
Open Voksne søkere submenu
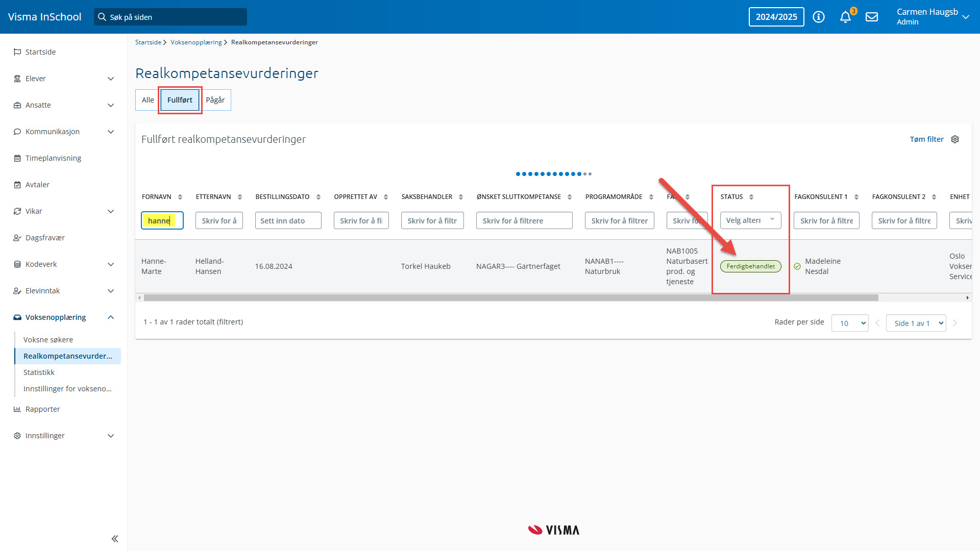tap(48, 340)
